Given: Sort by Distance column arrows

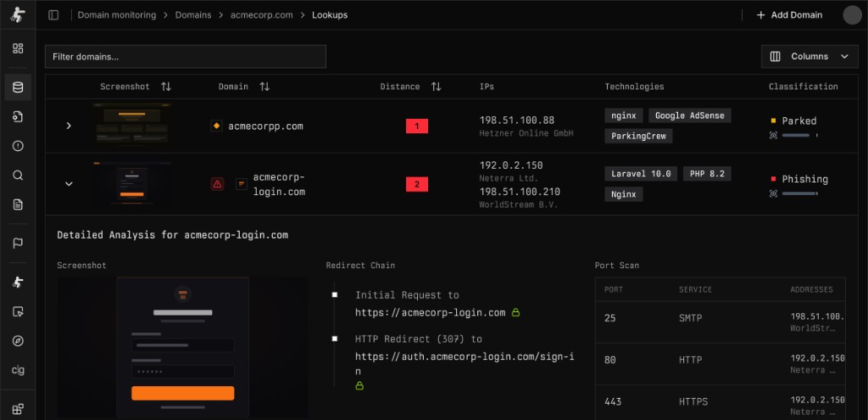Looking at the screenshot, I should (437, 87).
